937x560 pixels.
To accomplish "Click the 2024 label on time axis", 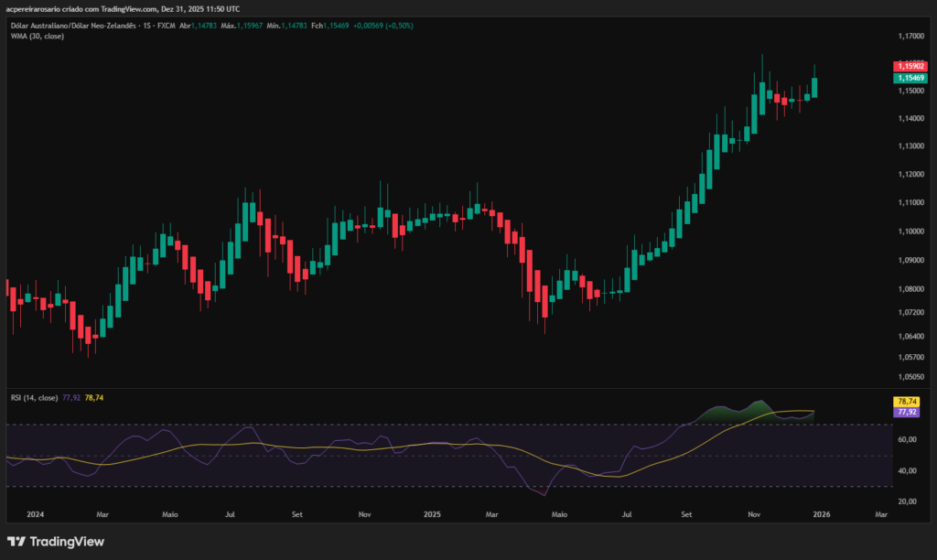I will pyautogui.click(x=37, y=515).
